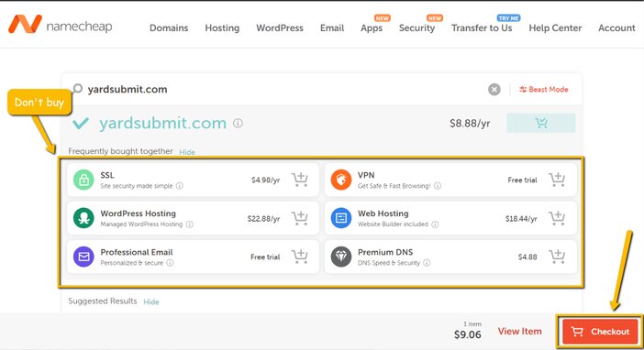Viewport: 644px width, 350px height.
Task: Open Website Builder included info icon
Action: [435, 224]
